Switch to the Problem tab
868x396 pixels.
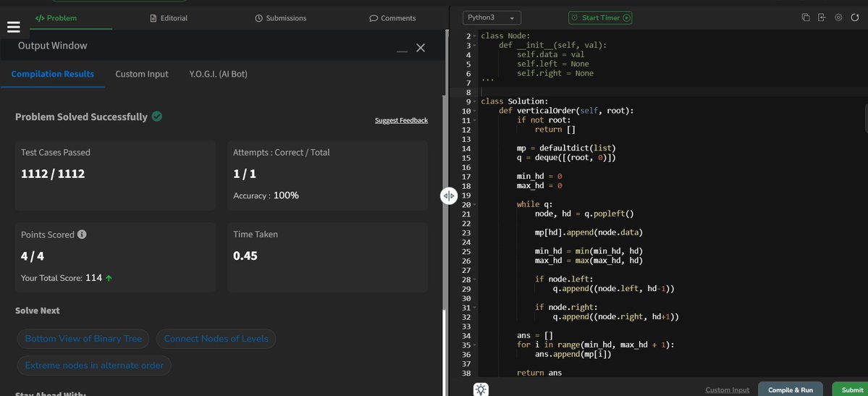coord(56,18)
